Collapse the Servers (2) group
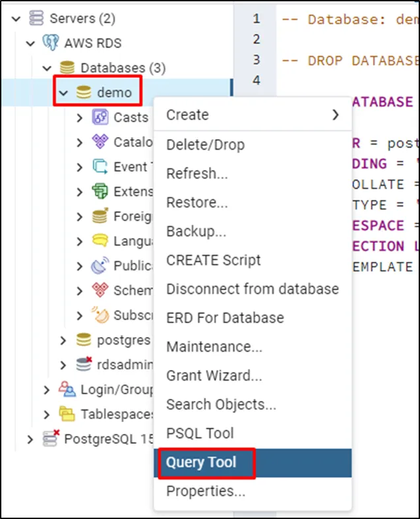420x519 pixels. pos(16,19)
